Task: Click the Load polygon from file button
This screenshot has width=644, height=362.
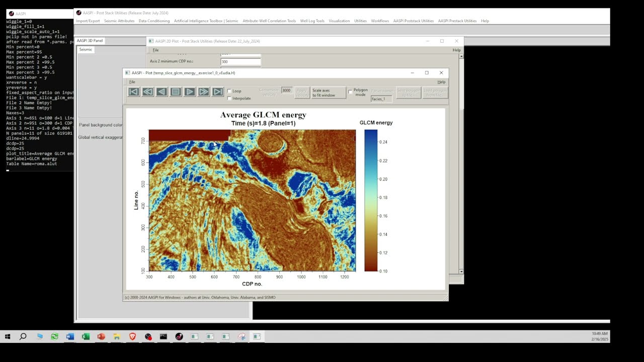Action: [435, 93]
